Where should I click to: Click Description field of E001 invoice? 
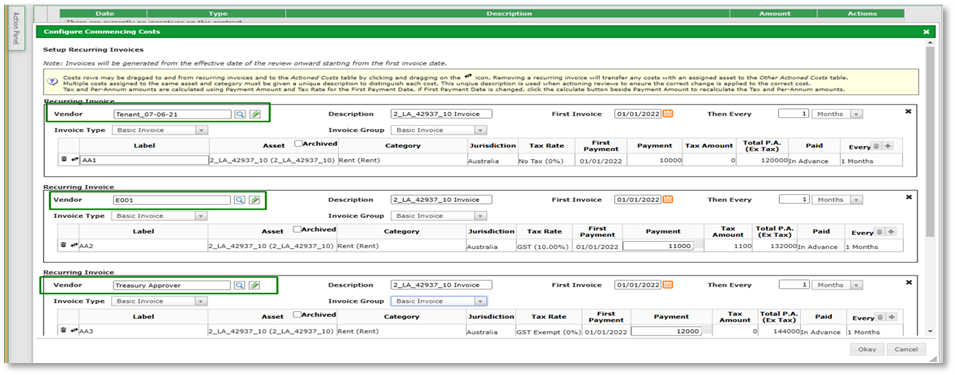[442, 200]
